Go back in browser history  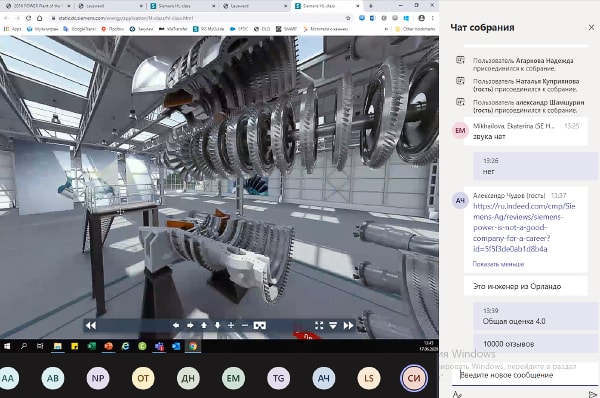point(7,18)
